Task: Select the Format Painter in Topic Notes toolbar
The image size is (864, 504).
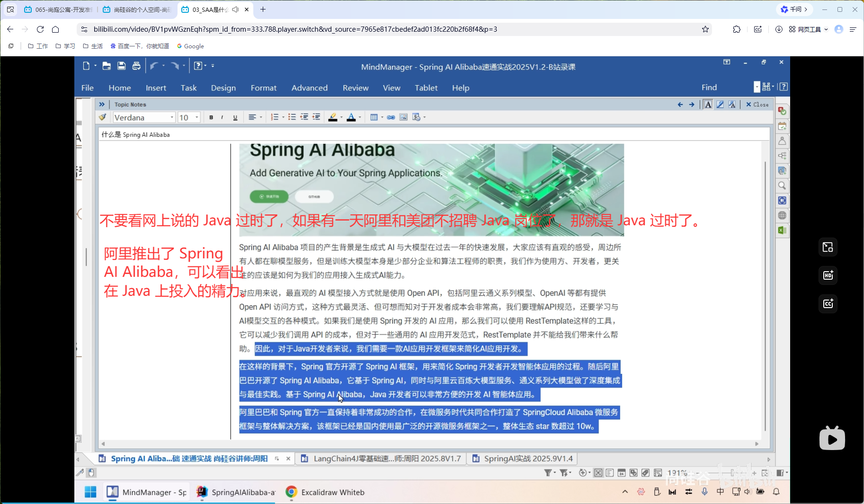Action: tap(103, 117)
